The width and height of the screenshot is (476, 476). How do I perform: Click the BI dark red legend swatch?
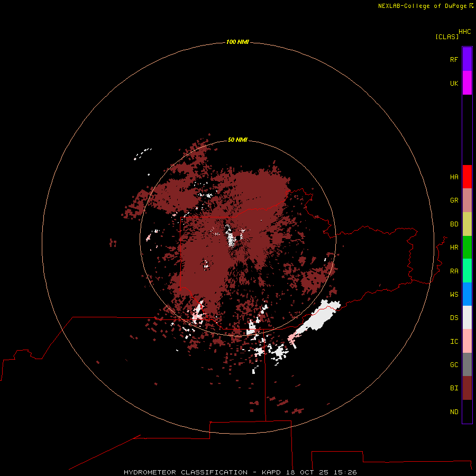pos(467,388)
